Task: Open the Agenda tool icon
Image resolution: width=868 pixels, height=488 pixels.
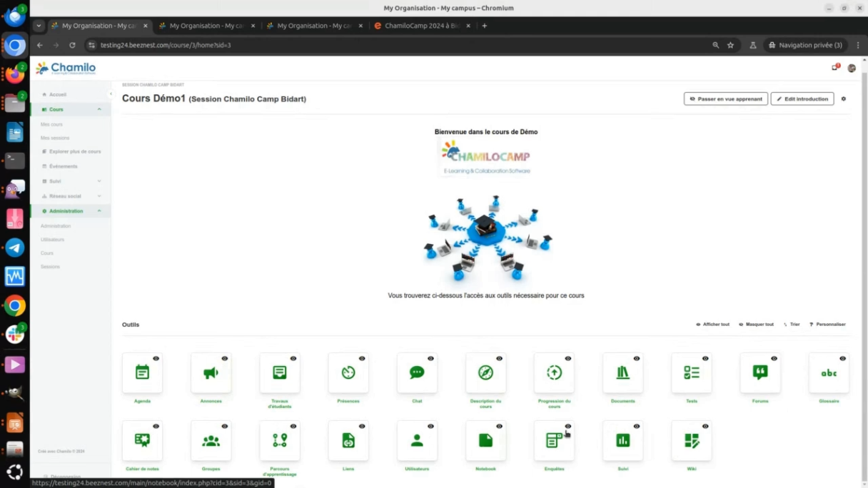Action: point(142,373)
